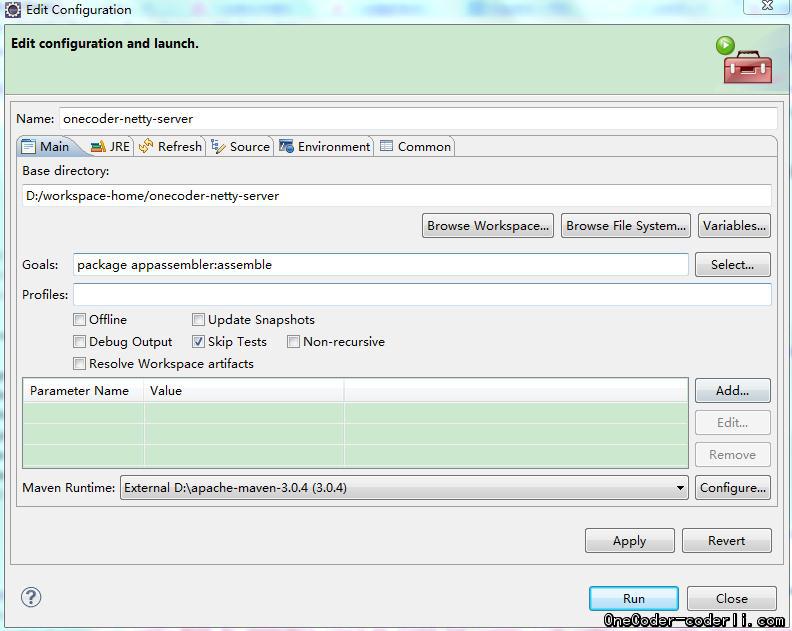Open the Common tab

(x=415, y=146)
